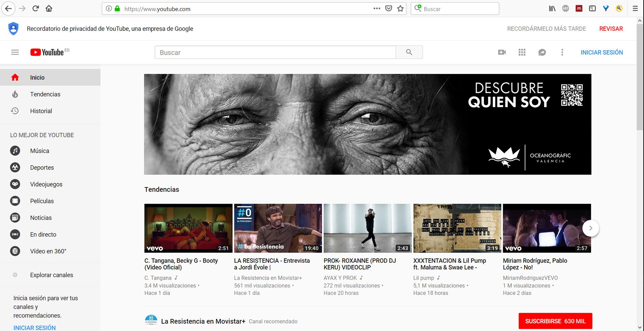Click REVISAR privacy button
Image resolution: width=644 pixels, height=331 pixels.
(611, 29)
